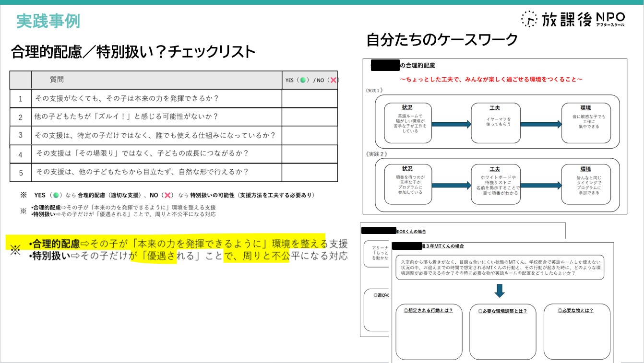Select the 自分たちのケースワーク heading
This screenshot has width=644, height=363.
pyautogui.click(x=442, y=39)
